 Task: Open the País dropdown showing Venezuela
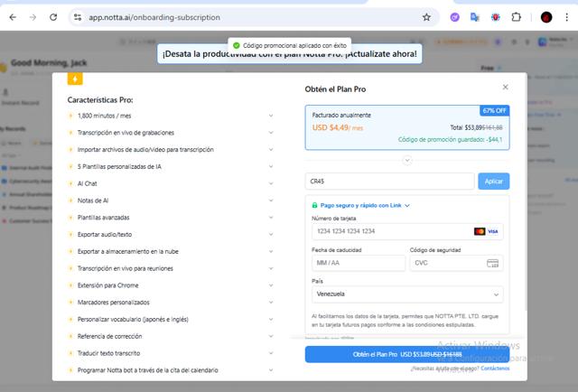(407, 294)
